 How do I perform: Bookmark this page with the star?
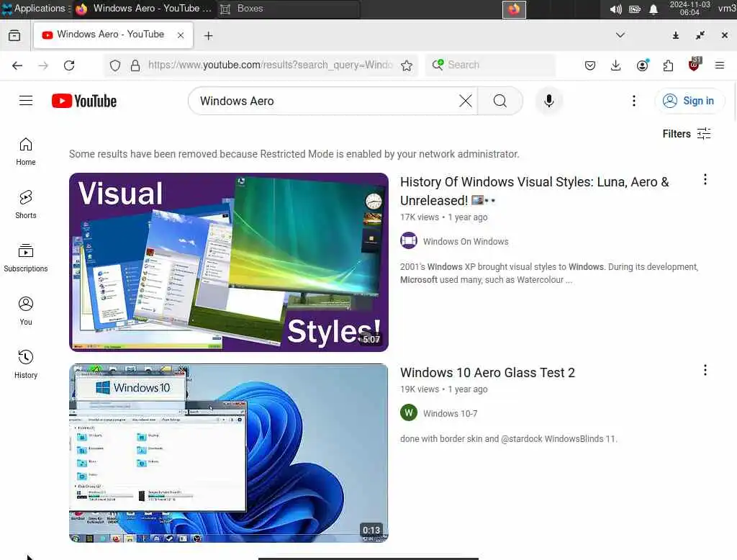(407, 66)
